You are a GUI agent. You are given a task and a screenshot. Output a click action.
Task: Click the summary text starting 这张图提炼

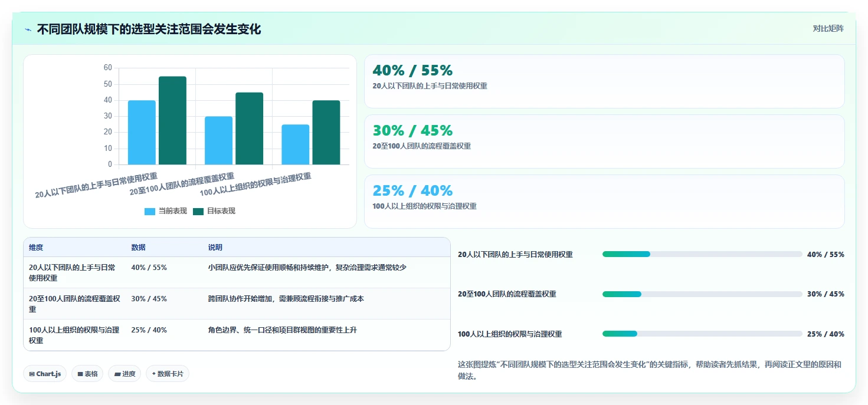point(650,370)
